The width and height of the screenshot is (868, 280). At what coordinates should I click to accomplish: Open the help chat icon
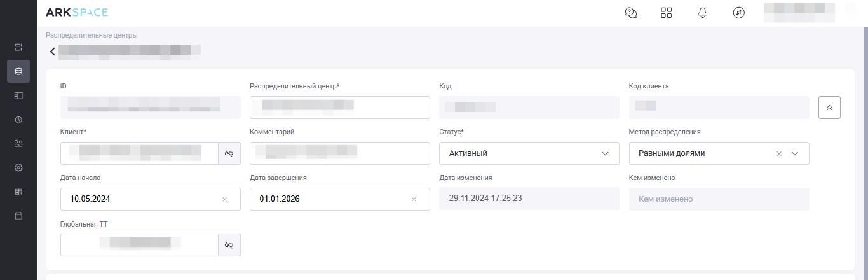[x=631, y=13]
